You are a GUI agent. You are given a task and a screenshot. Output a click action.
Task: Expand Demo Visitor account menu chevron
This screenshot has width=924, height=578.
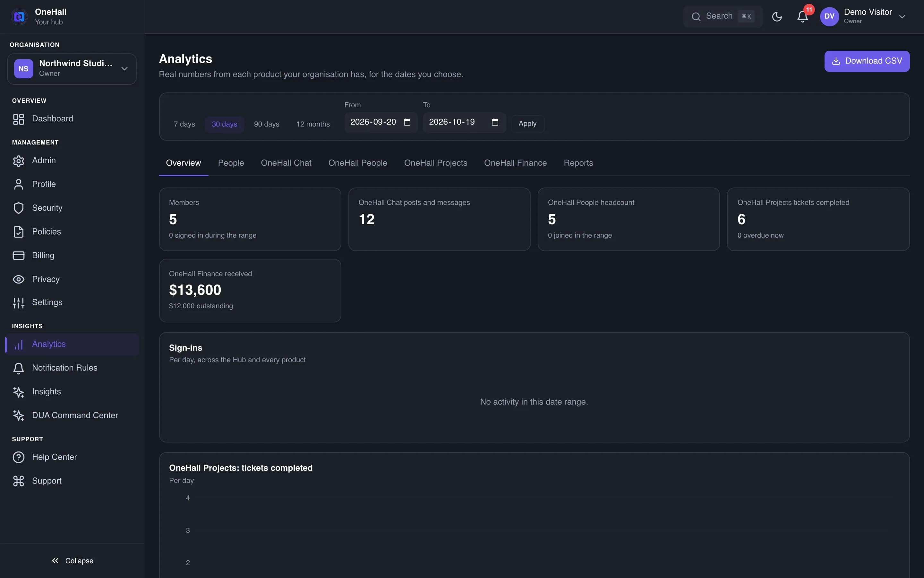point(902,17)
